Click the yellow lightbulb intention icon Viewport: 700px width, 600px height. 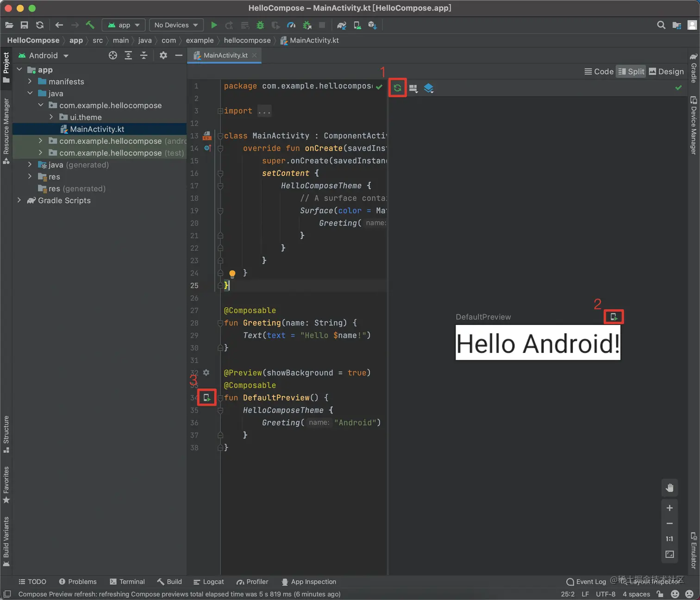click(232, 274)
